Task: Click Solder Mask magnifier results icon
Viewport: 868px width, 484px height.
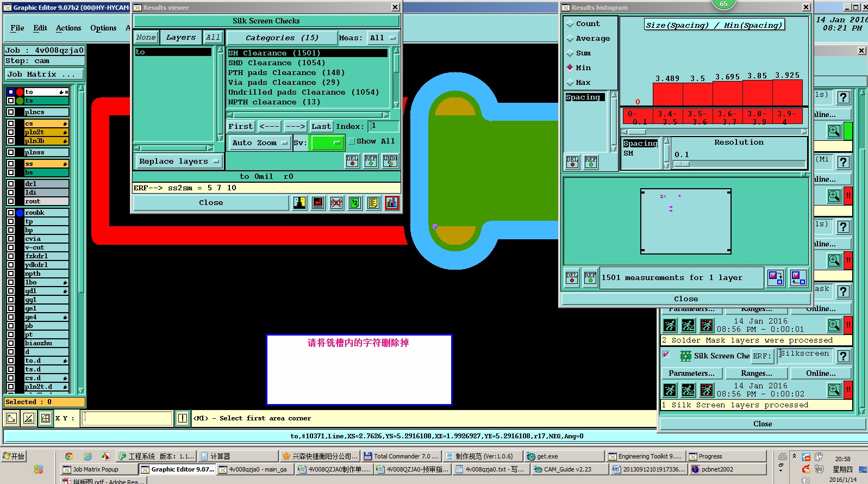Action: pyautogui.click(x=834, y=325)
